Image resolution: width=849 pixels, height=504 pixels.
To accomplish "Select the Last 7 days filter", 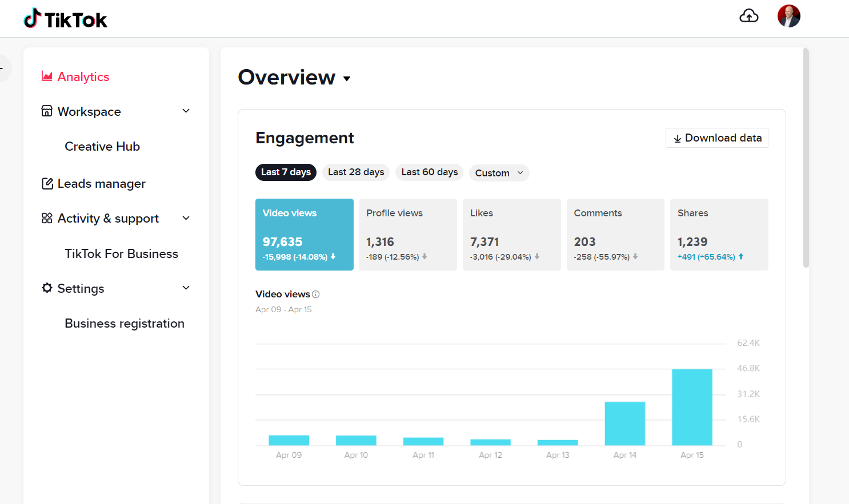I will 286,172.
